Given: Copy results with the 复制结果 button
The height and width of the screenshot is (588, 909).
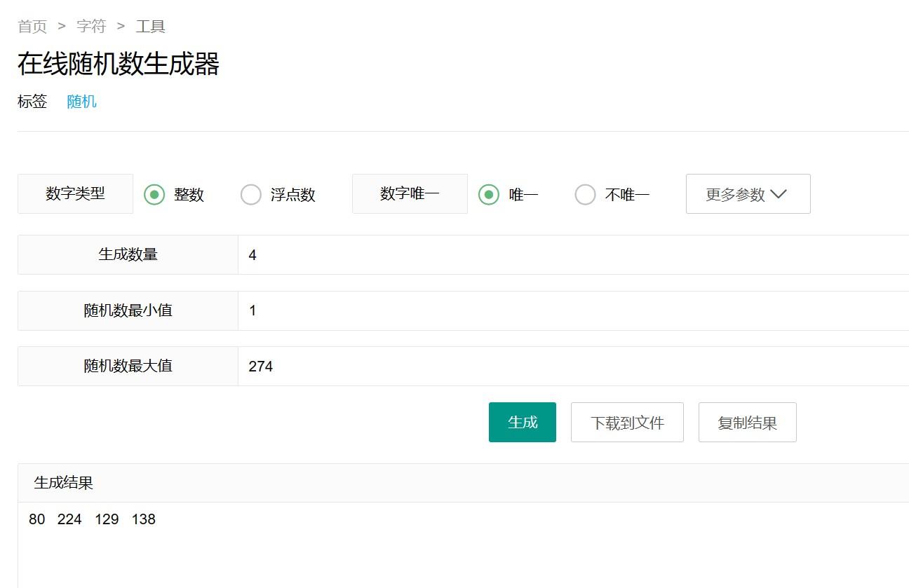Looking at the screenshot, I should pos(747,423).
